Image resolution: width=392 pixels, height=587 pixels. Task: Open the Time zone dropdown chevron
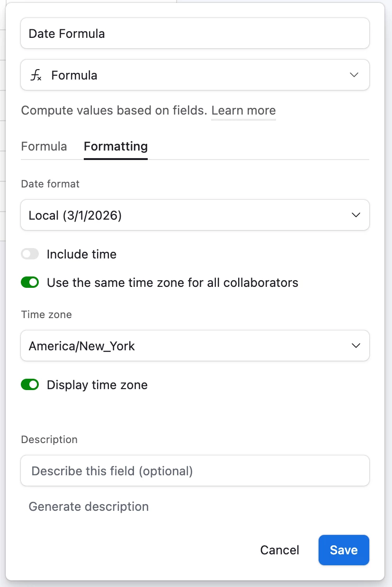pyautogui.click(x=356, y=346)
